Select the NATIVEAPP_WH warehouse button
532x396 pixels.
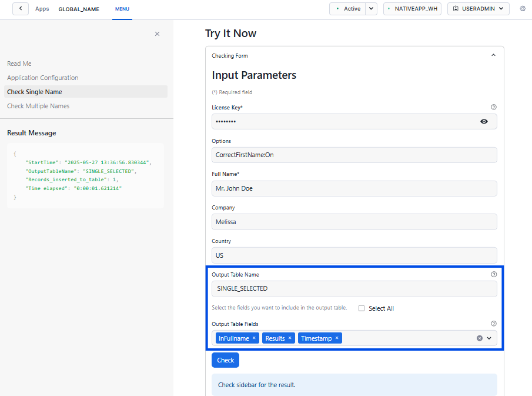412,8
